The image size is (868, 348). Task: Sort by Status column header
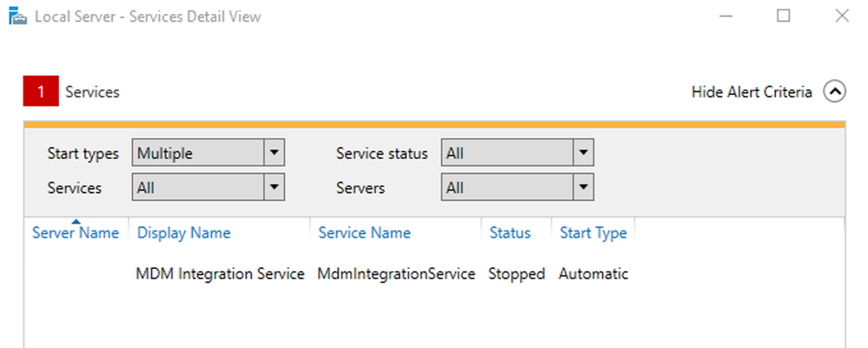pyautogui.click(x=510, y=233)
